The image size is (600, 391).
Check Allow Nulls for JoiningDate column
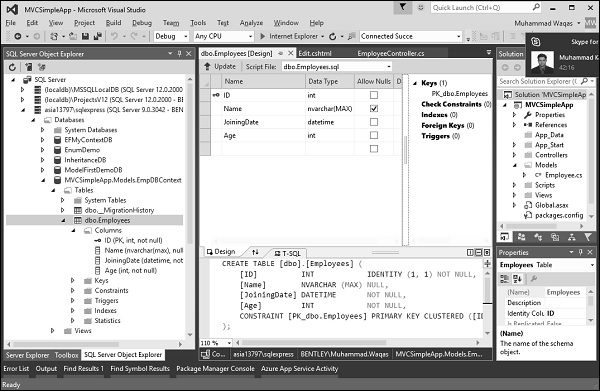(374, 122)
